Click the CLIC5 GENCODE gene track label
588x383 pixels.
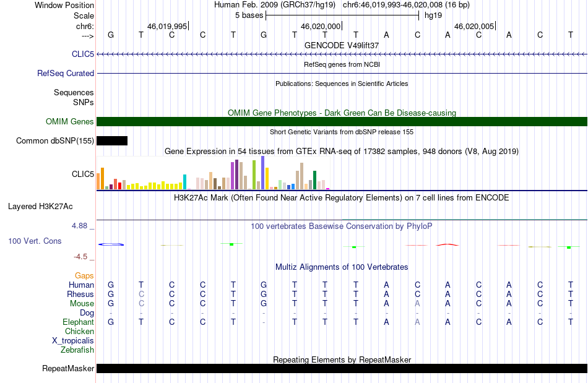pos(82,54)
